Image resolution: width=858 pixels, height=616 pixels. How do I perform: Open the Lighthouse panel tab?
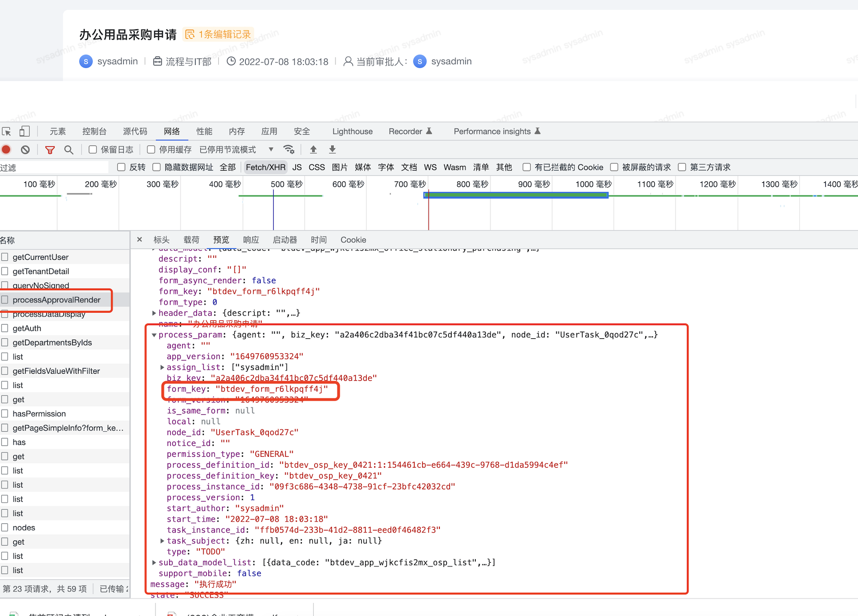[352, 131]
